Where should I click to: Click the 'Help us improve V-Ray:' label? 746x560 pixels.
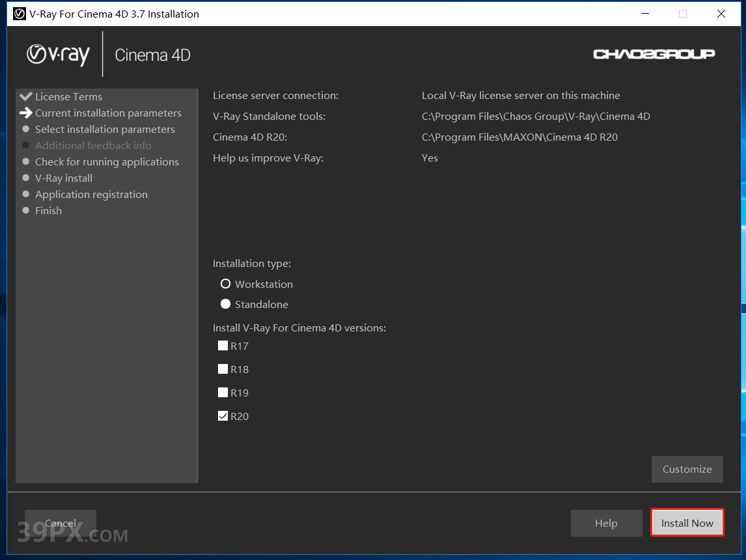tap(268, 158)
